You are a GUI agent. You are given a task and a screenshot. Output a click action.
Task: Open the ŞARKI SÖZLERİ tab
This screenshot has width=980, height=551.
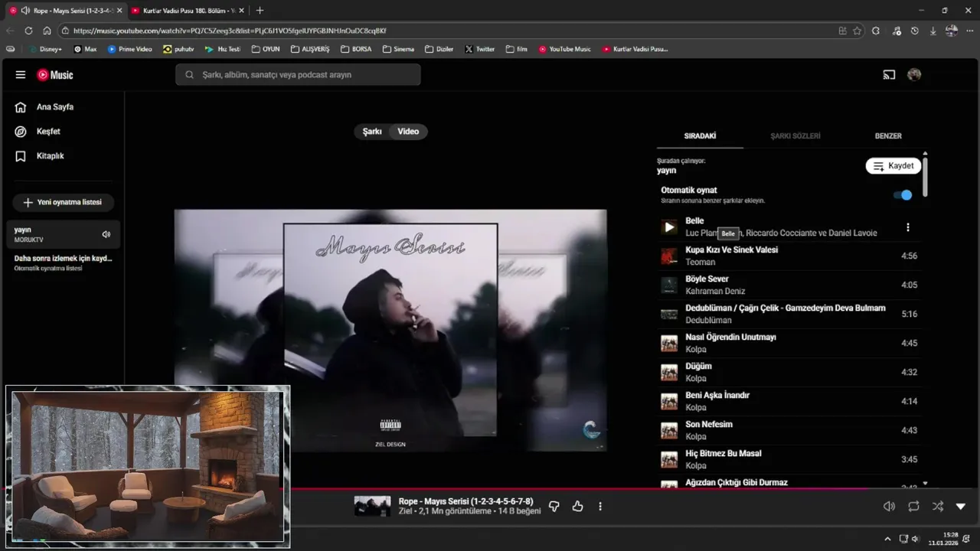[795, 136]
